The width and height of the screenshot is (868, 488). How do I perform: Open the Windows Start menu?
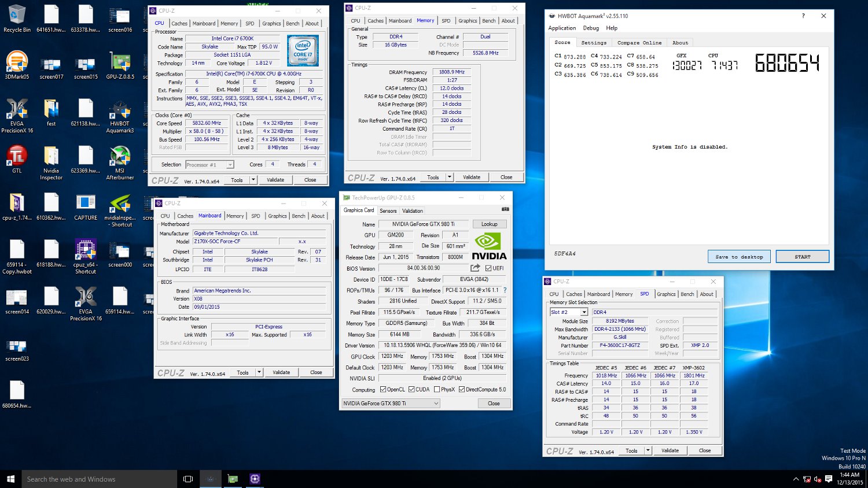point(10,479)
